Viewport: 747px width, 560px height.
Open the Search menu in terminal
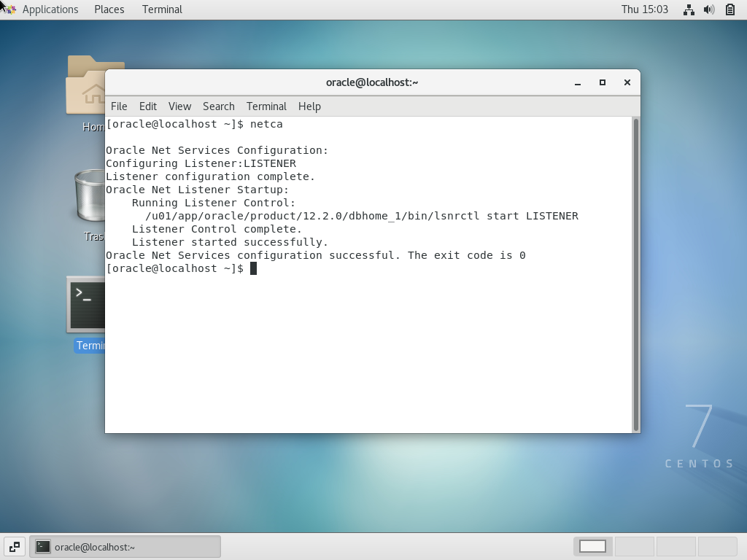[x=219, y=106]
